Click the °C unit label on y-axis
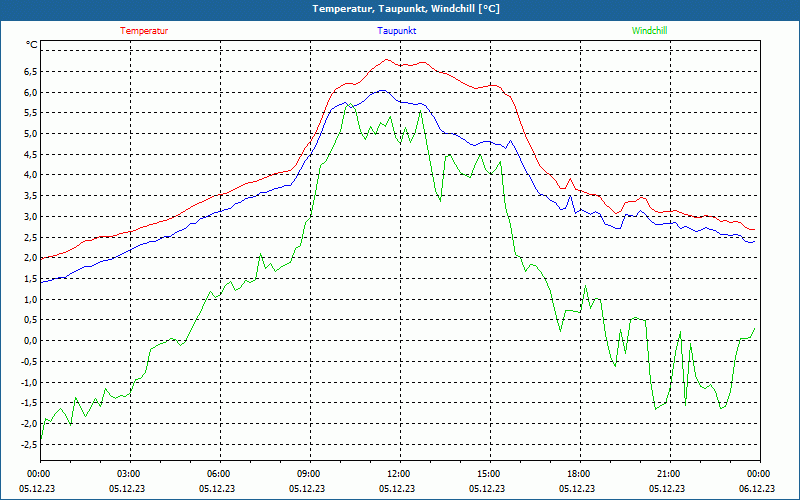This screenshot has width=800, height=500. (32, 45)
